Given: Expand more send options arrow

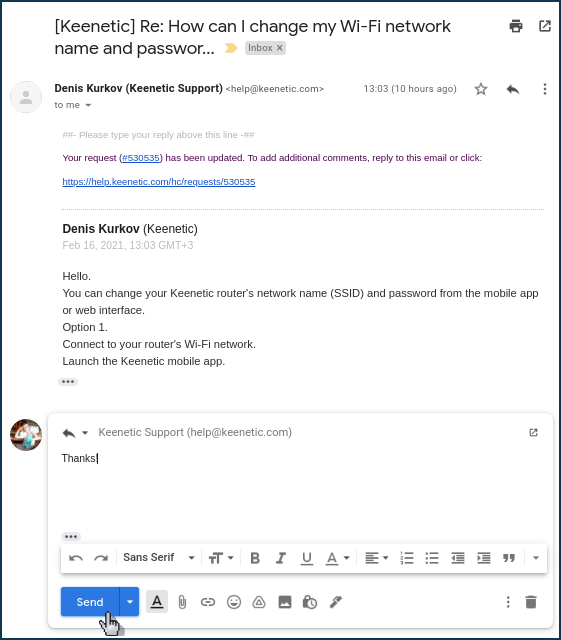Looking at the screenshot, I should [129, 602].
